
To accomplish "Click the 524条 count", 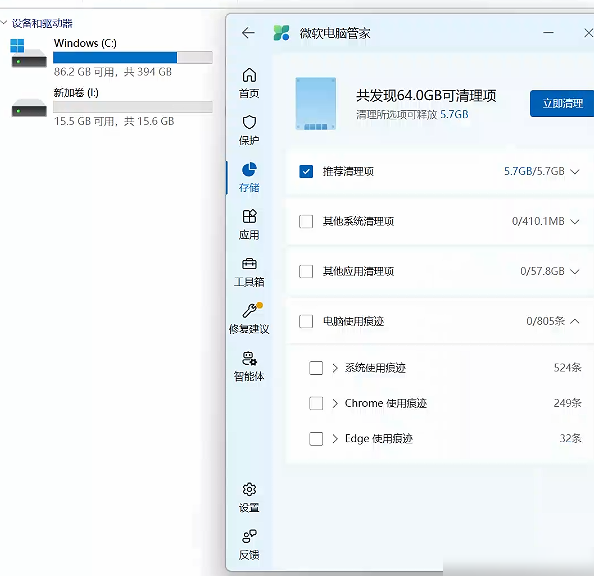I will tap(567, 368).
